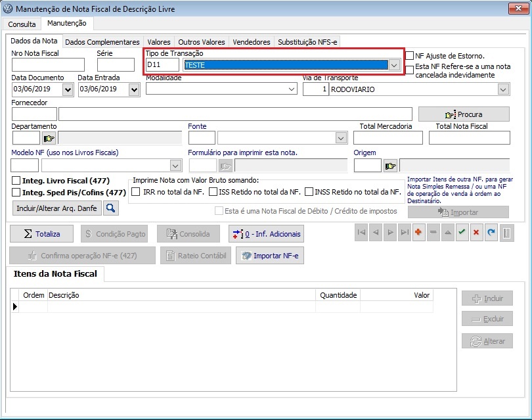
Task: Tick ISS Retido no total da NF
Action: click(x=213, y=192)
